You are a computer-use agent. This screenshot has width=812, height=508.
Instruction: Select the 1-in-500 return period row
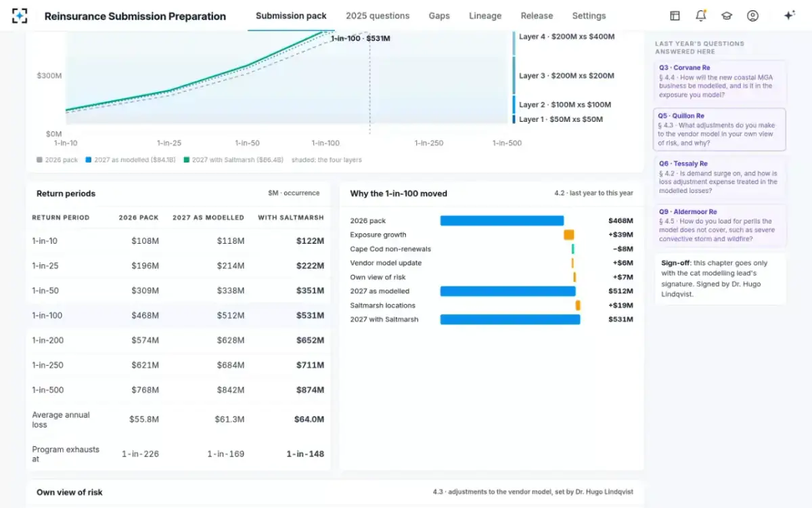[178, 389]
